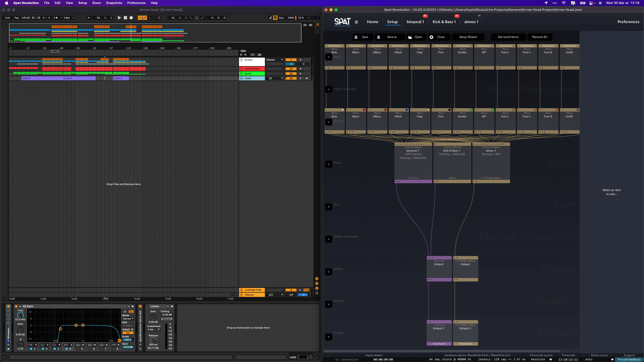Open plugin wrench on SpatRevolution-Send device
The width and height of the screenshot is (644, 362).
pyautogui.click(x=140, y=345)
